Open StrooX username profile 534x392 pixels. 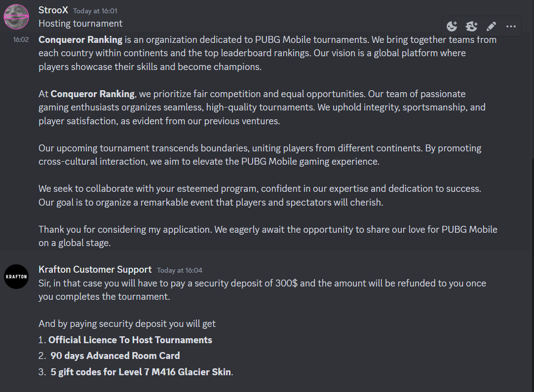pos(53,10)
